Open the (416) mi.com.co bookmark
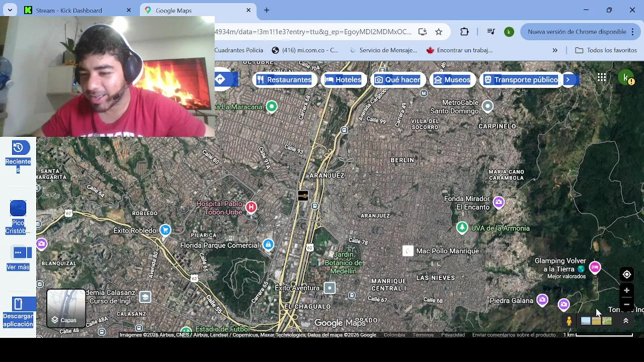The width and height of the screenshot is (644, 362). click(305, 50)
